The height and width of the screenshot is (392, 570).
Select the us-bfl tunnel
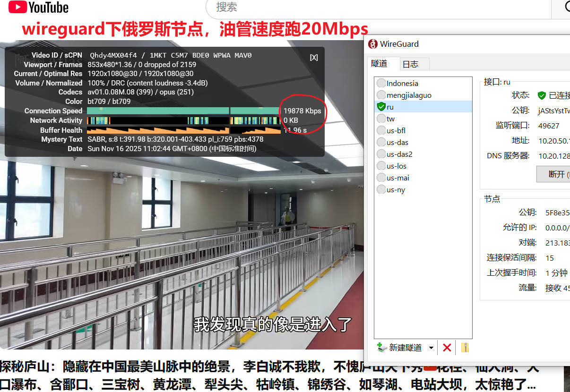pyautogui.click(x=396, y=130)
